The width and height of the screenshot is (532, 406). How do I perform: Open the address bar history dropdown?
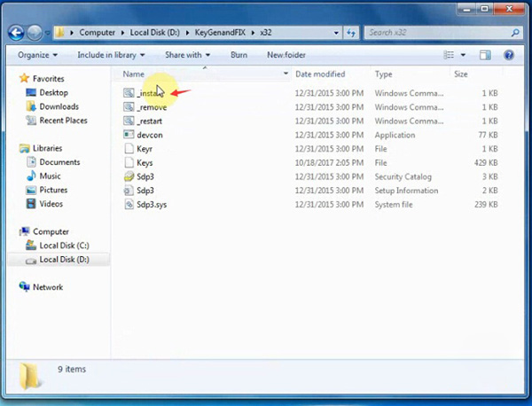pos(336,33)
